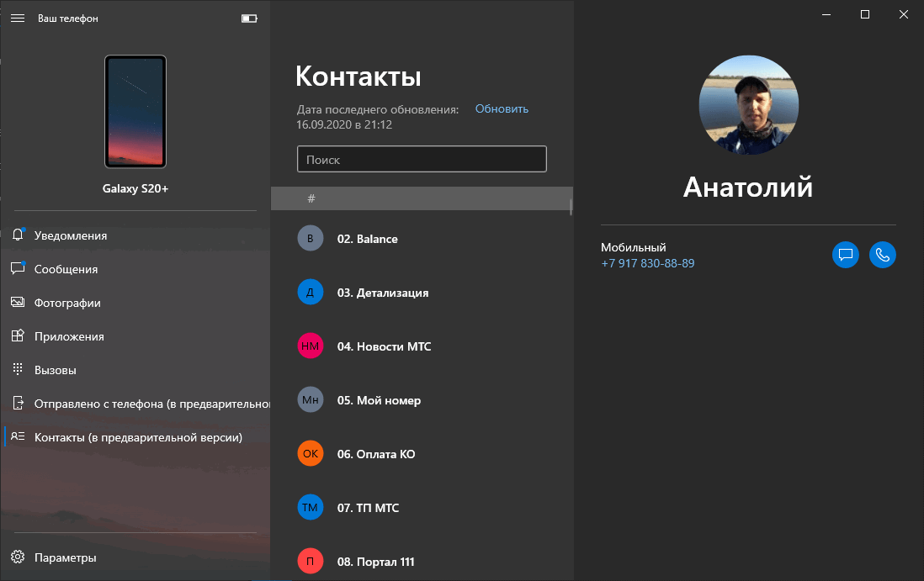Click the red П avatar circle

tap(311, 561)
